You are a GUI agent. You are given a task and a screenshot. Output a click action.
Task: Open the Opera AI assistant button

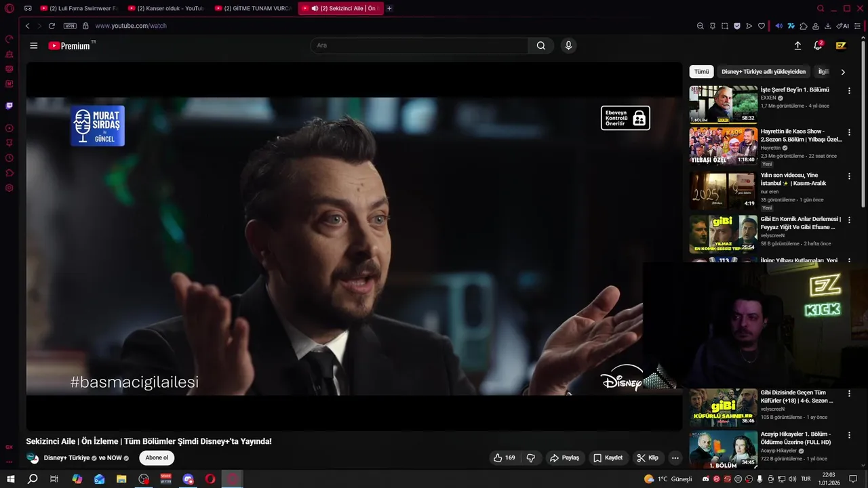tap(843, 26)
